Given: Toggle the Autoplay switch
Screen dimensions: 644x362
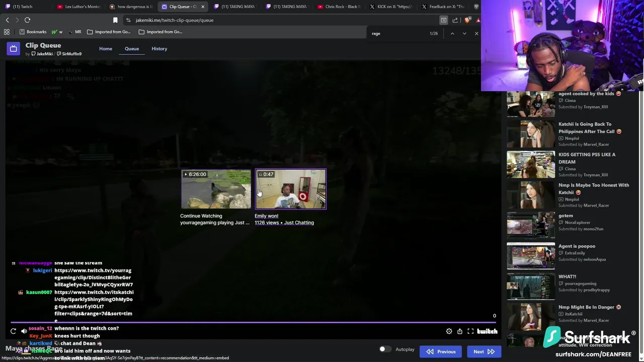Looking at the screenshot, I should (x=385, y=349).
